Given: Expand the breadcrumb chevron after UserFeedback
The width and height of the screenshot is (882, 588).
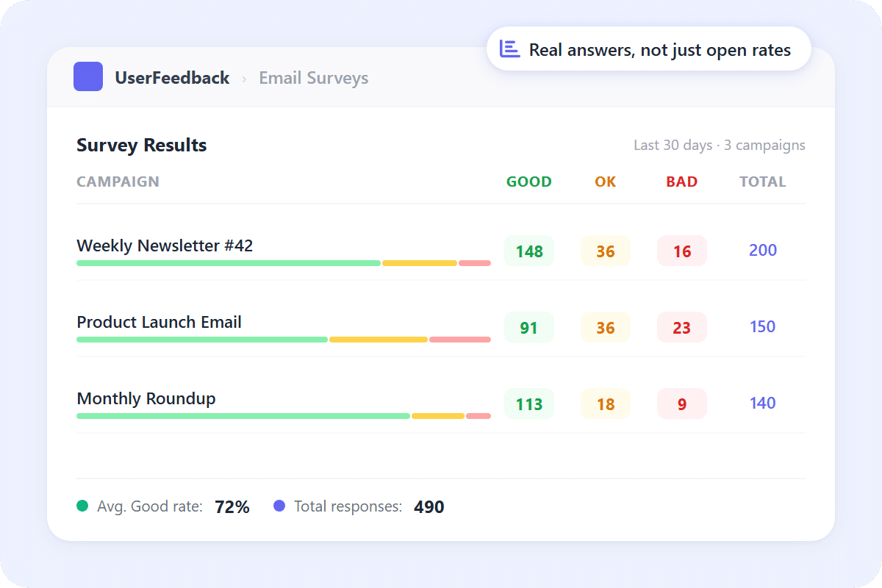Looking at the screenshot, I should tap(243, 78).
